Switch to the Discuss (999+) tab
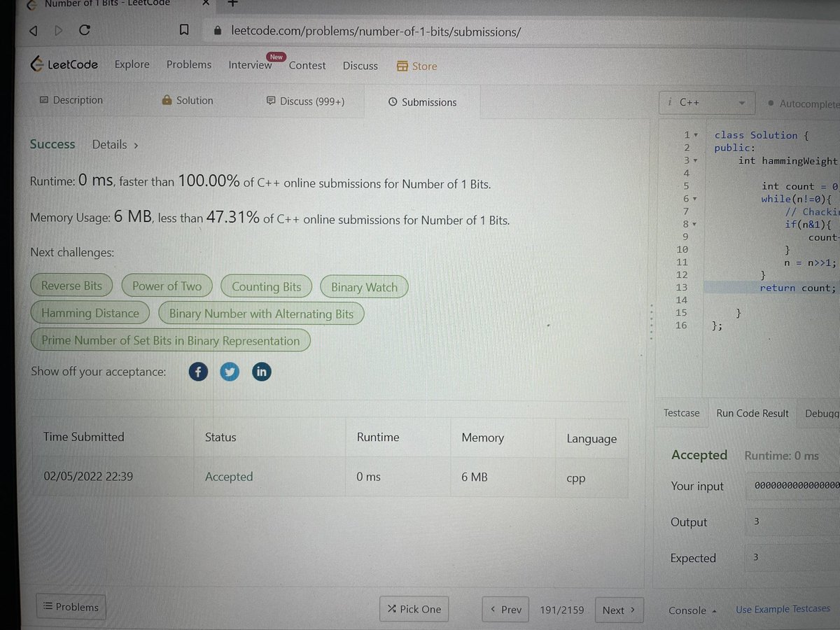This screenshot has height=630, width=840. point(305,101)
